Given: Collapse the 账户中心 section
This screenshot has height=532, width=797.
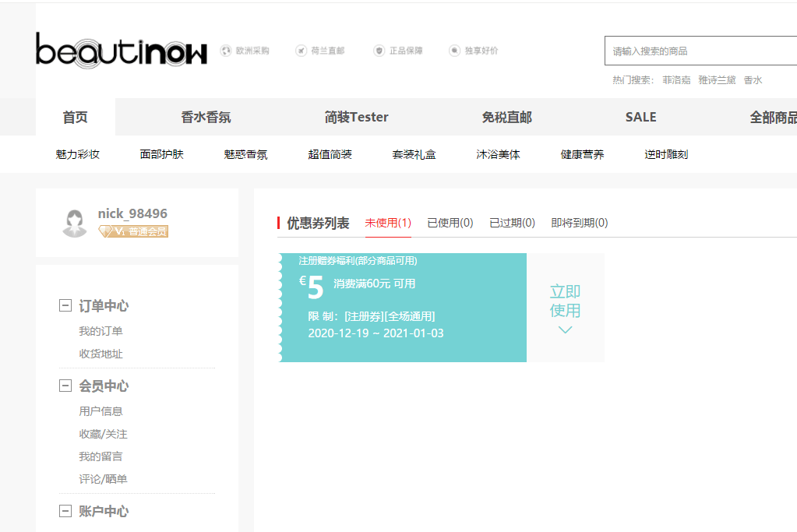Looking at the screenshot, I should point(65,511).
